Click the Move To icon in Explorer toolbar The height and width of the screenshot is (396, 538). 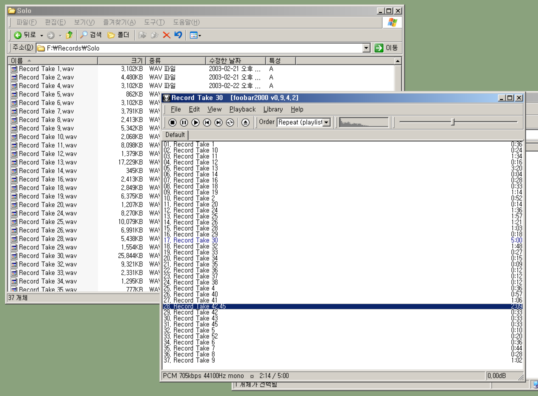point(142,35)
